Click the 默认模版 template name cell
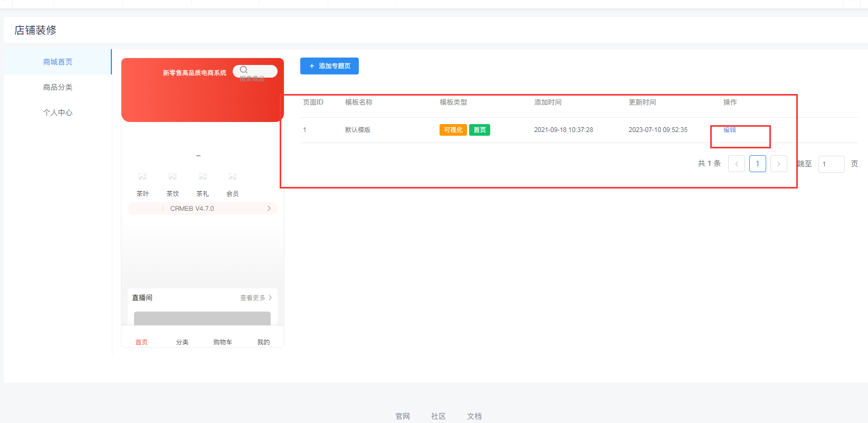The image size is (868, 423). point(358,130)
